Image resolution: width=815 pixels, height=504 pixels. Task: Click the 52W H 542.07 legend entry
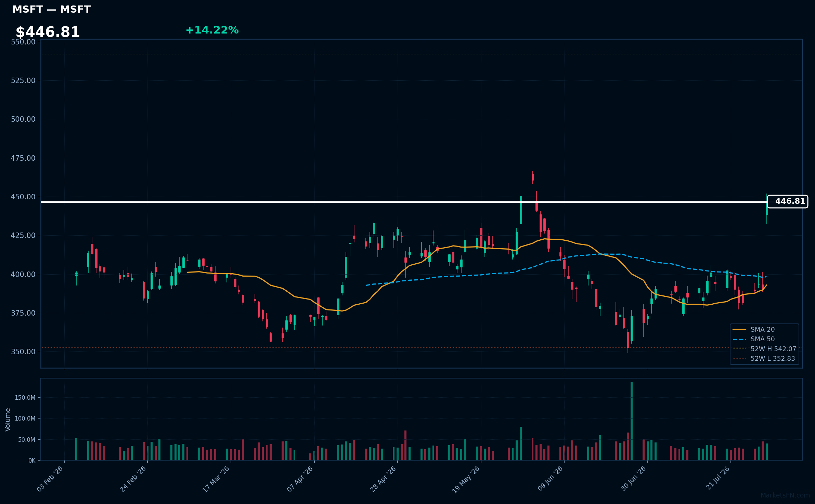tap(764, 349)
